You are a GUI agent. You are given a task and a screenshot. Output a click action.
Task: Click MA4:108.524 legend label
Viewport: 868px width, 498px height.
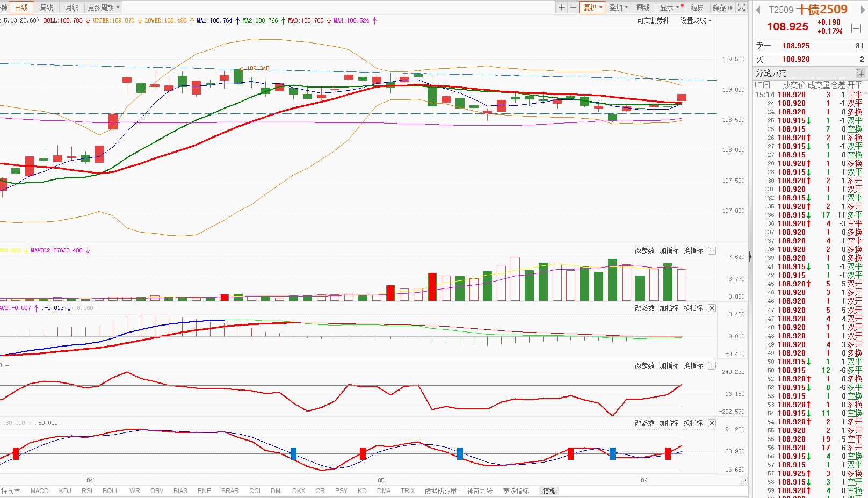[351, 20]
